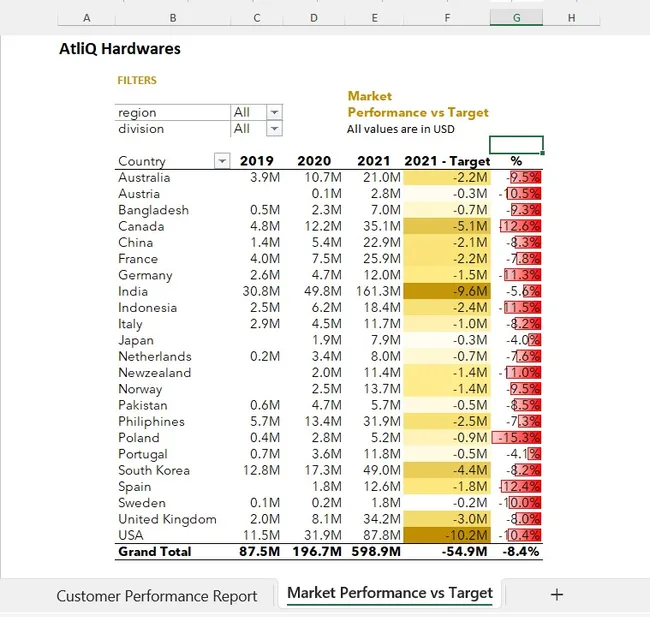This screenshot has height=617, width=650.
Task: Open the region filter dropdown arrow
Action: point(274,113)
